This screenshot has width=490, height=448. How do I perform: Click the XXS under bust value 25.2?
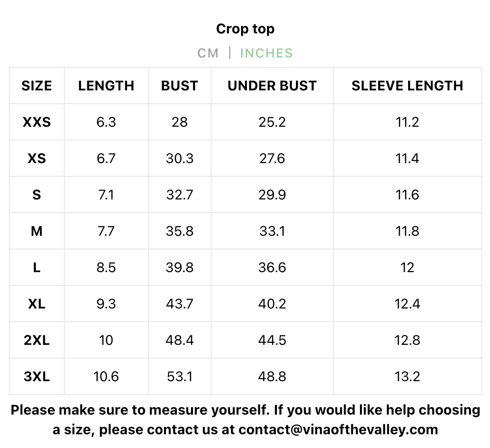click(x=272, y=122)
